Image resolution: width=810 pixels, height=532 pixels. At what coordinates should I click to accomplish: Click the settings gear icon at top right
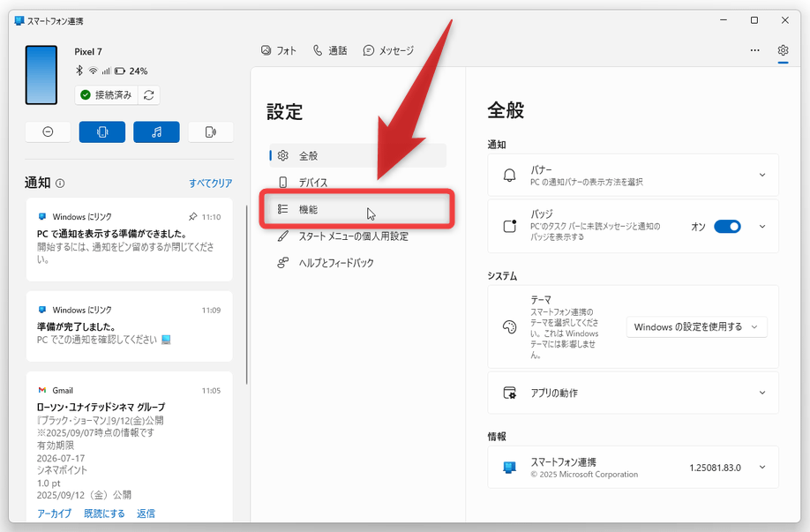pyautogui.click(x=784, y=50)
